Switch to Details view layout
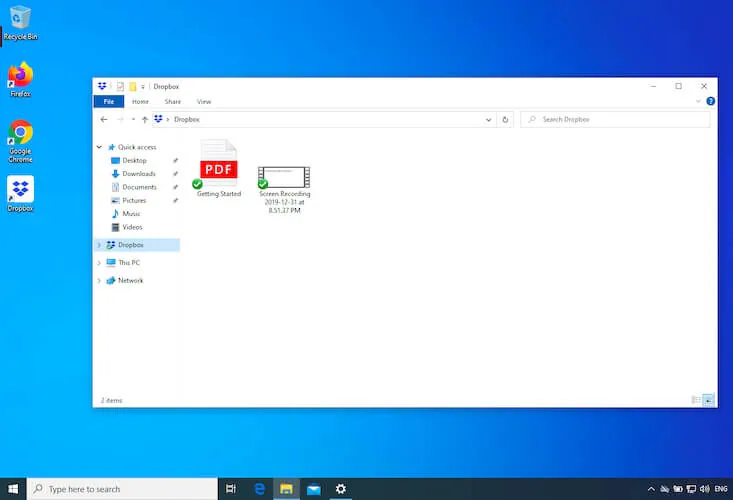The width and height of the screenshot is (733, 500). pyautogui.click(x=696, y=400)
